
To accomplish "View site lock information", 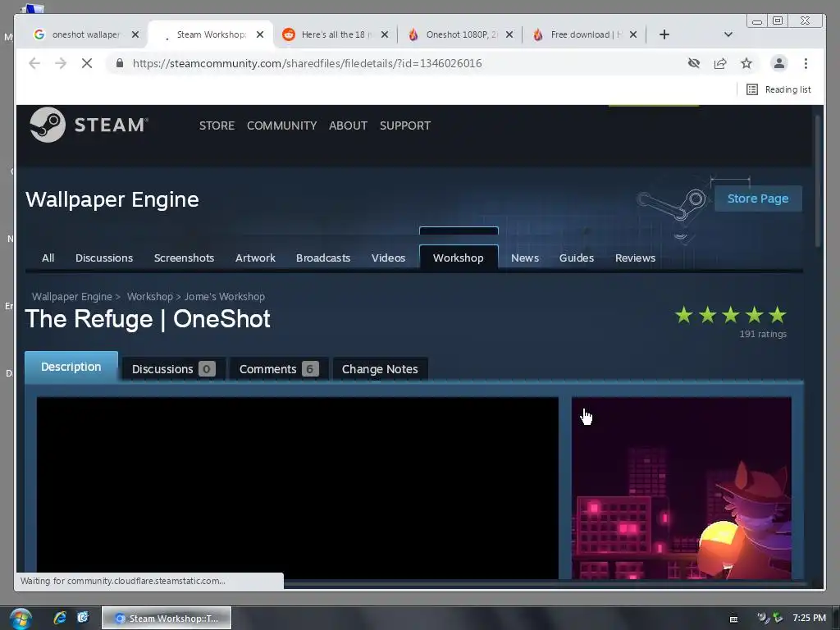I will coord(120,63).
